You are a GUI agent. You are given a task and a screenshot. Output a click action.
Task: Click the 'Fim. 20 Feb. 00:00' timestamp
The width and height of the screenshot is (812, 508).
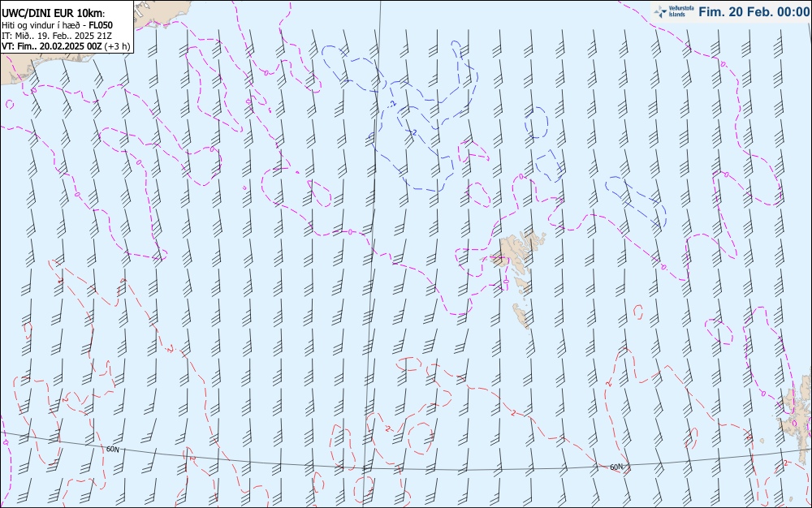tap(754, 11)
